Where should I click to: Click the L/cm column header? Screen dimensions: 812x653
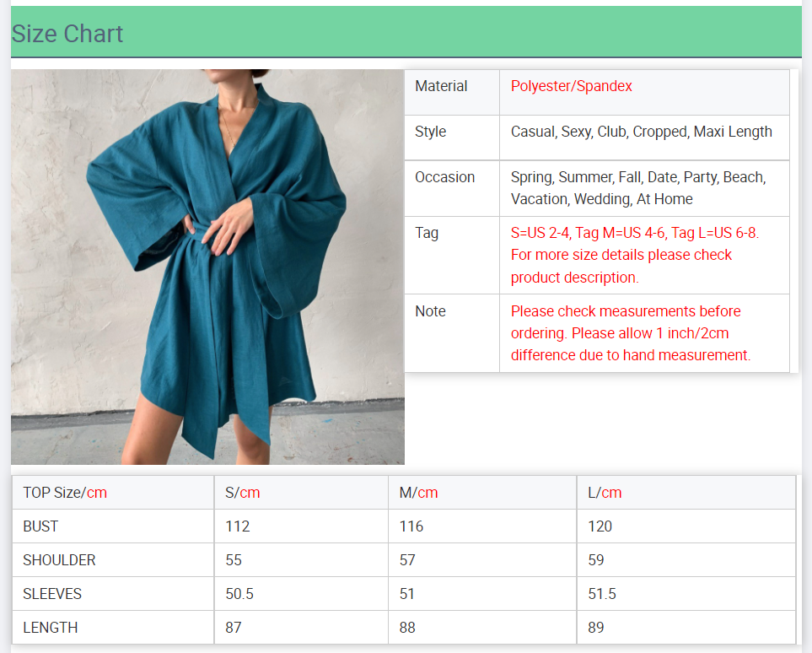tap(605, 493)
